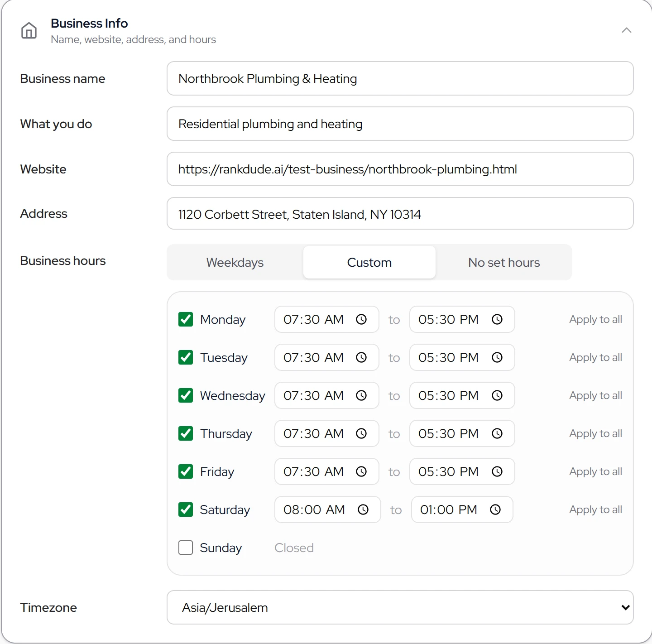Click the Monday 07:30 AM time value
The width and height of the screenshot is (652, 644).
(x=313, y=319)
